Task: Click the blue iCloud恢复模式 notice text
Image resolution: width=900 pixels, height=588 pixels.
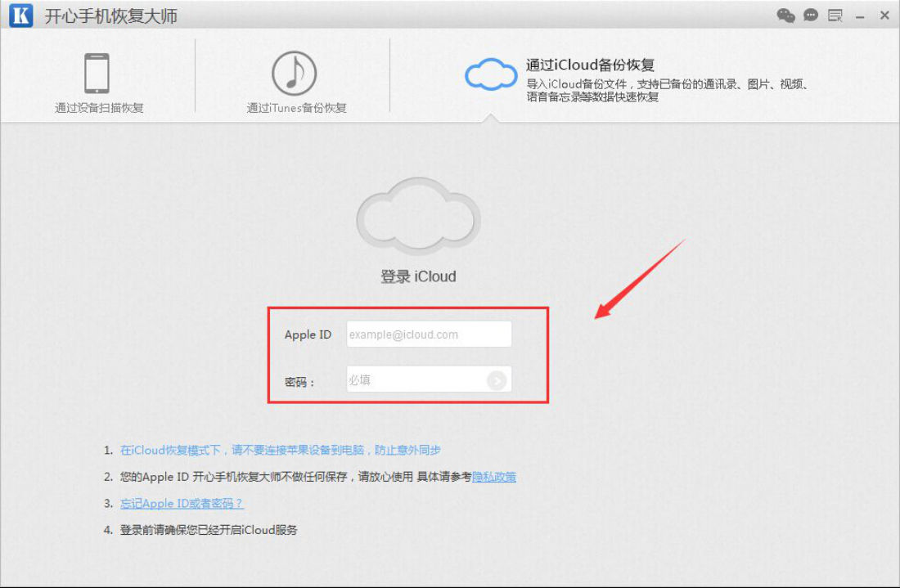Action: click(280, 451)
